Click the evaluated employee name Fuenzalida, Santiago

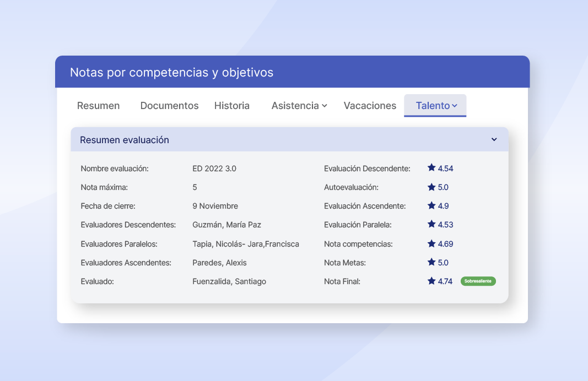(229, 281)
